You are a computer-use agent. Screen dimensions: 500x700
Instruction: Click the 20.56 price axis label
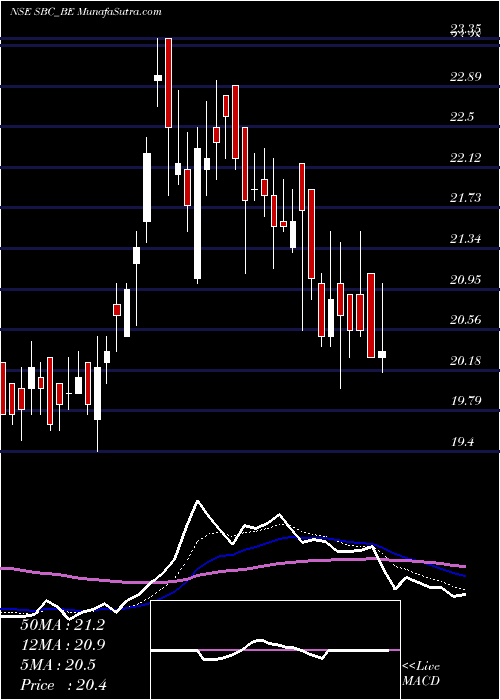(x=466, y=320)
